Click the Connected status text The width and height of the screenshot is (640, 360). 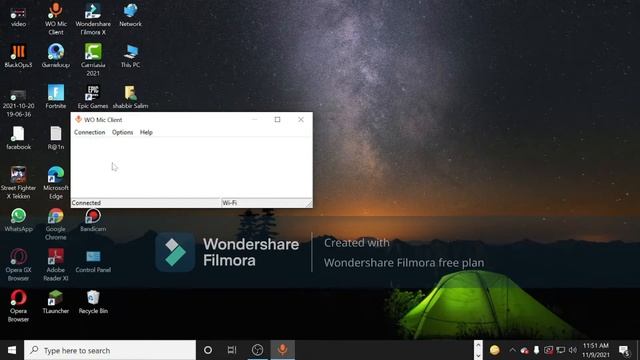(86, 203)
